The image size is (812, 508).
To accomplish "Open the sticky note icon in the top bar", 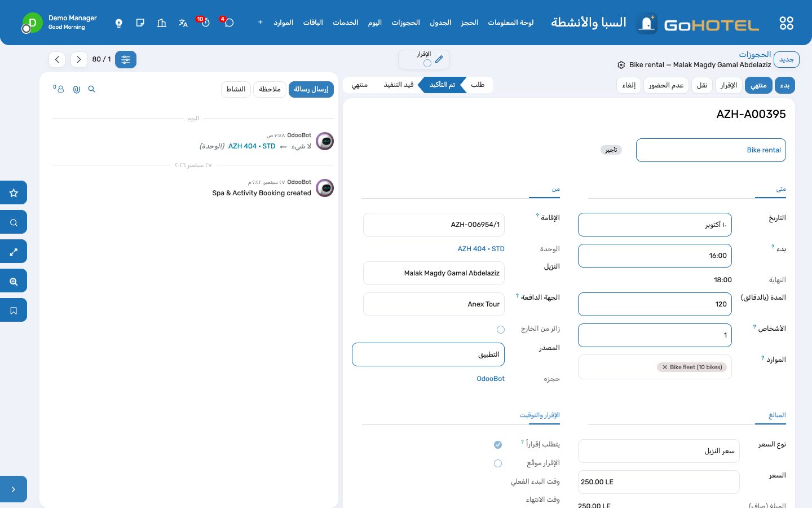I will [140, 23].
